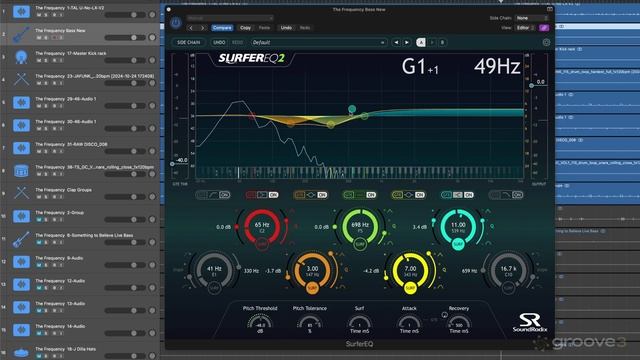This screenshot has height=360, width=640.
Task: Select next preset arrow in SurferEQ
Action: coord(407,42)
